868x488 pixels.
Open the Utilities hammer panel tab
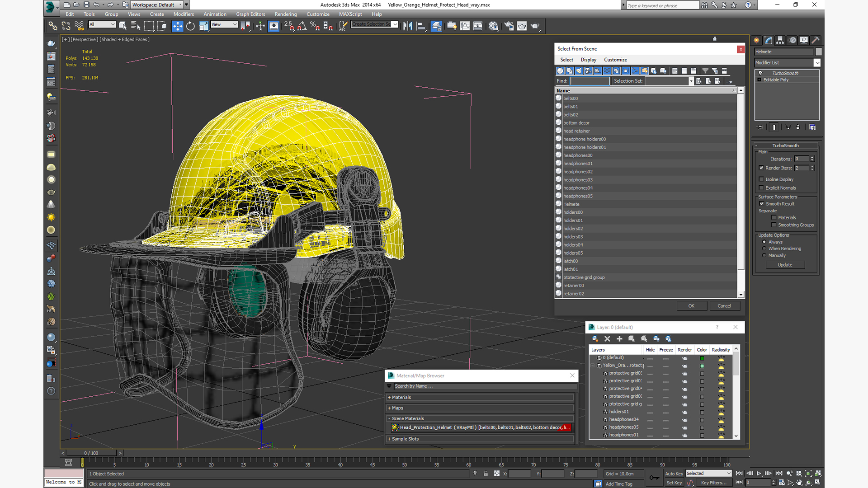[816, 40]
